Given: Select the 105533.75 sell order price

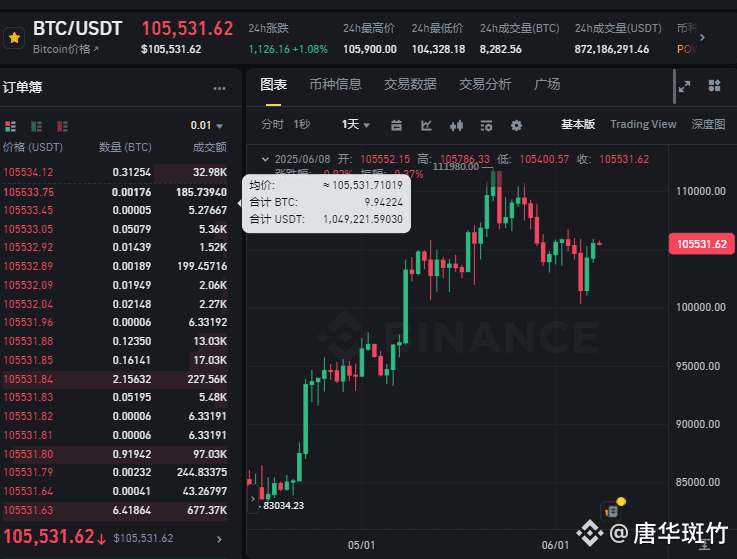Looking at the screenshot, I should point(28,192).
